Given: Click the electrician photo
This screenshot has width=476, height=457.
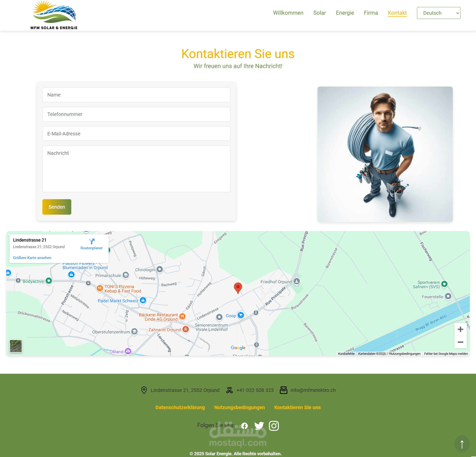Looking at the screenshot, I should click(x=385, y=154).
